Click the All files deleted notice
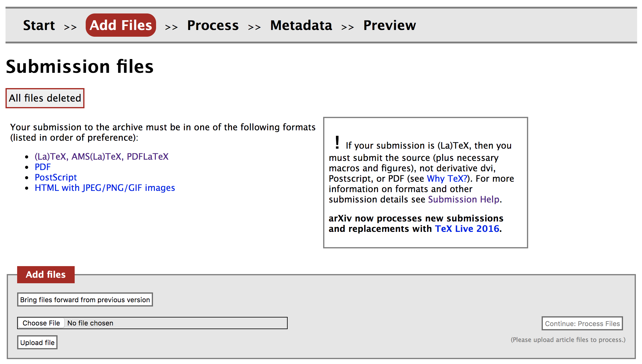Image resolution: width=642 pixels, height=364 pixels. coord(45,98)
